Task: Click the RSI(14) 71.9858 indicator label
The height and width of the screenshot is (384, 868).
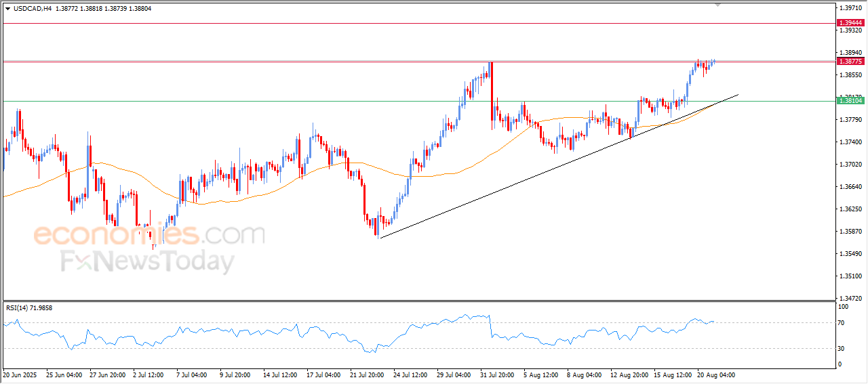Action: point(29,308)
